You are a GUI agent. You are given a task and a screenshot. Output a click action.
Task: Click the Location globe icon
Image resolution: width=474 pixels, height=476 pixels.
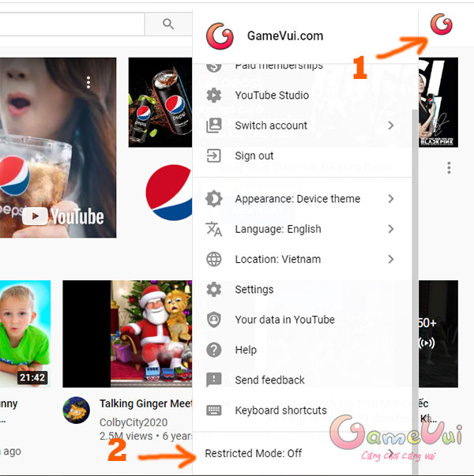tap(214, 259)
